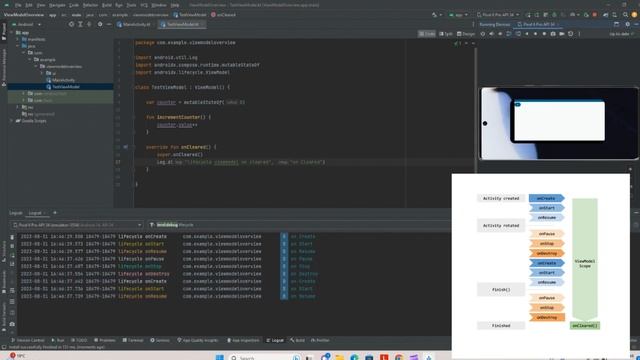The image size is (640, 360).
Task: Open File Explorer from taskbar
Action: pyautogui.click(x=340, y=357)
